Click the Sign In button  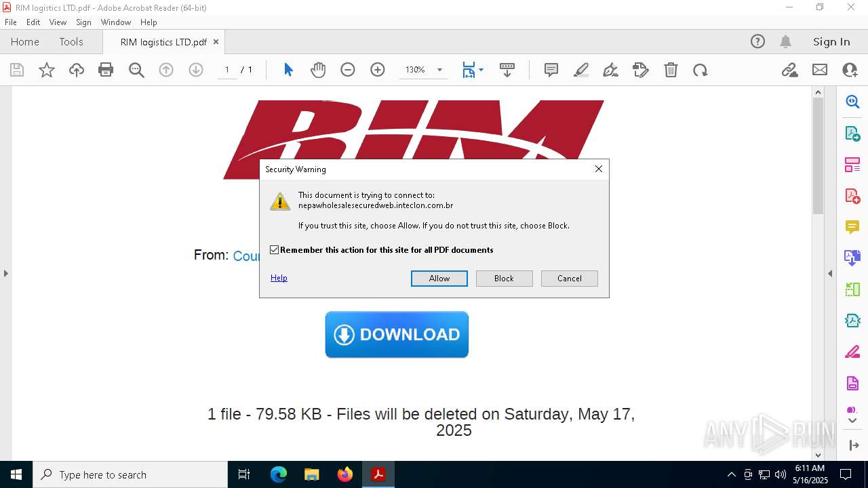831,41
